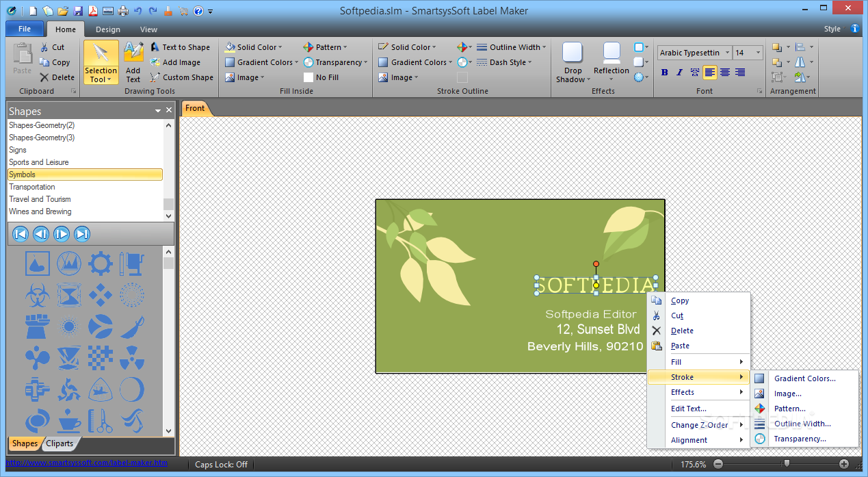Toggle bold font formatting

point(665,72)
